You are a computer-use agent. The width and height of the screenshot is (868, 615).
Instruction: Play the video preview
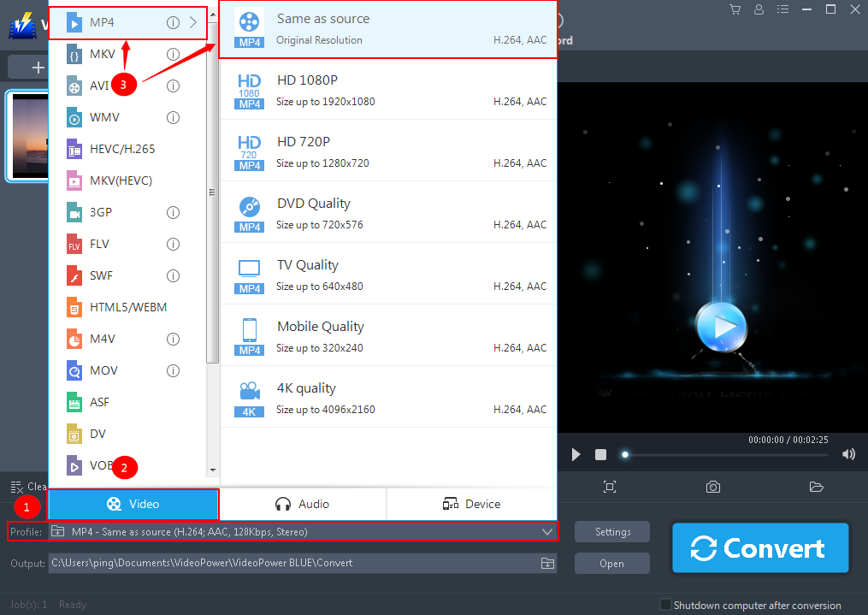(575, 454)
